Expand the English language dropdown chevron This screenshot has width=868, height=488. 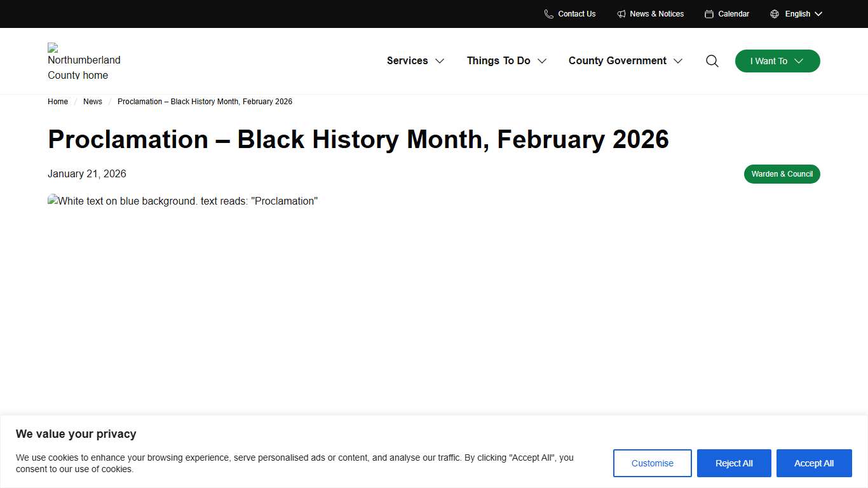[819, 13]
